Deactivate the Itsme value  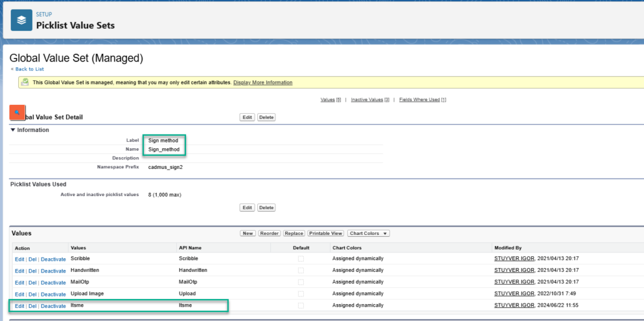click(53, 306)
